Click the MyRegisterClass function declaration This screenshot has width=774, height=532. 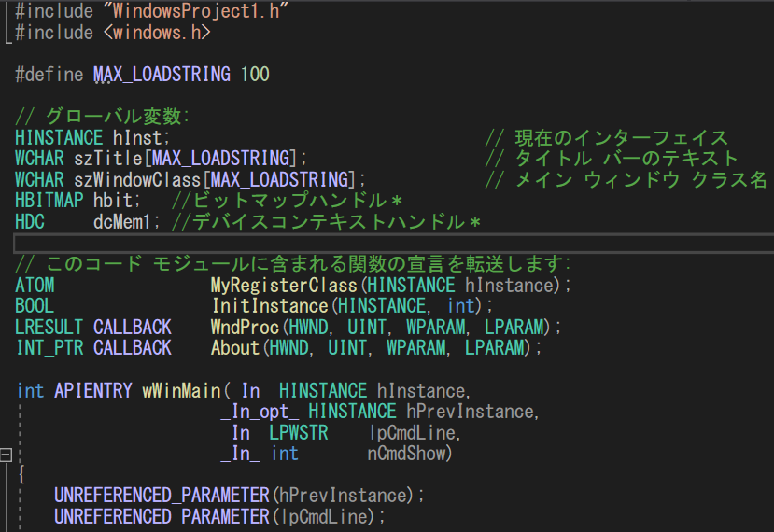(284, 286)
